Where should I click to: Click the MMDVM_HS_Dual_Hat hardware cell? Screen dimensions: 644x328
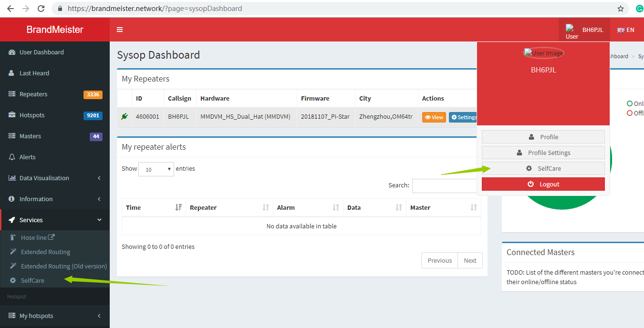click(247, 117)
